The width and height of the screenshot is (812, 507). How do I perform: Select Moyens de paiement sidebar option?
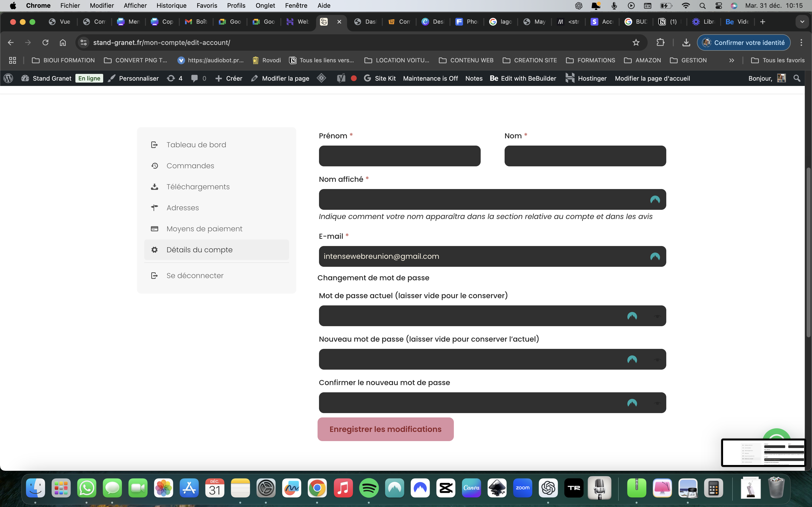point(203,228)
